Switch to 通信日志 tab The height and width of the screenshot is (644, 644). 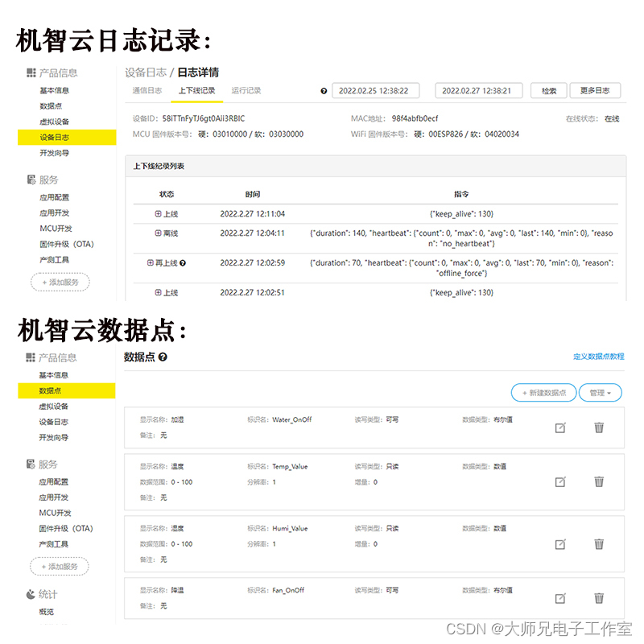(147, 90)
